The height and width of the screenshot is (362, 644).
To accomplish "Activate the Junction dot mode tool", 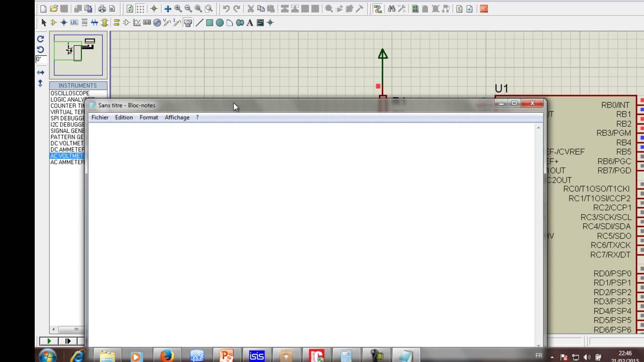I will point(63,23).
